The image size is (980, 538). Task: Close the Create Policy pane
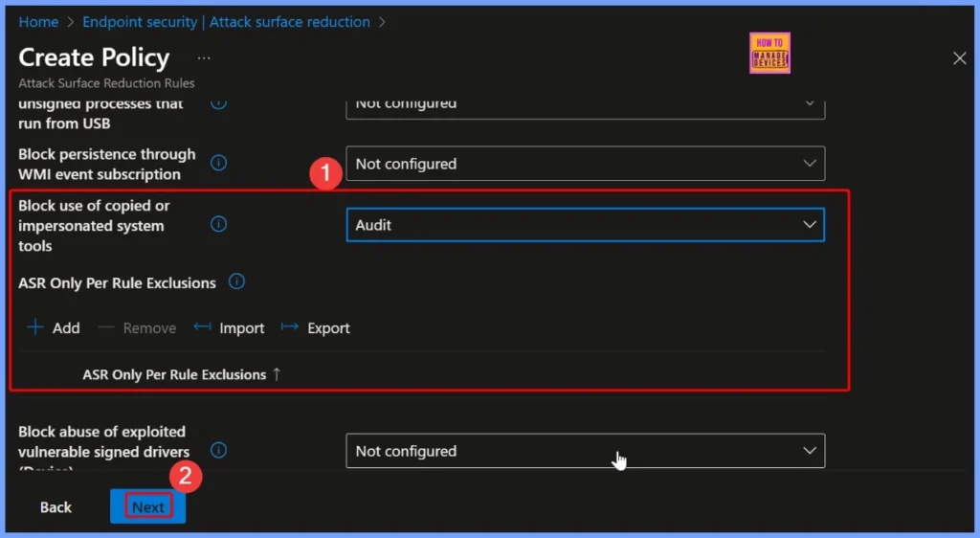click(959, 58)
